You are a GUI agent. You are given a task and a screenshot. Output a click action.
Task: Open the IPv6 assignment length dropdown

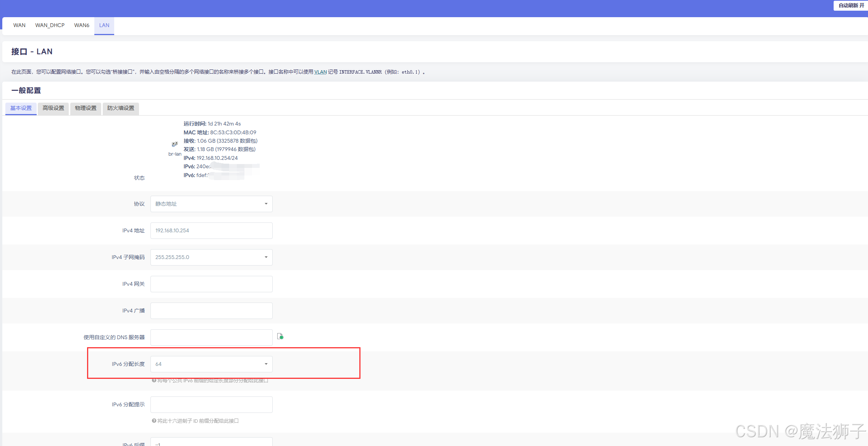tap(211, 364)
